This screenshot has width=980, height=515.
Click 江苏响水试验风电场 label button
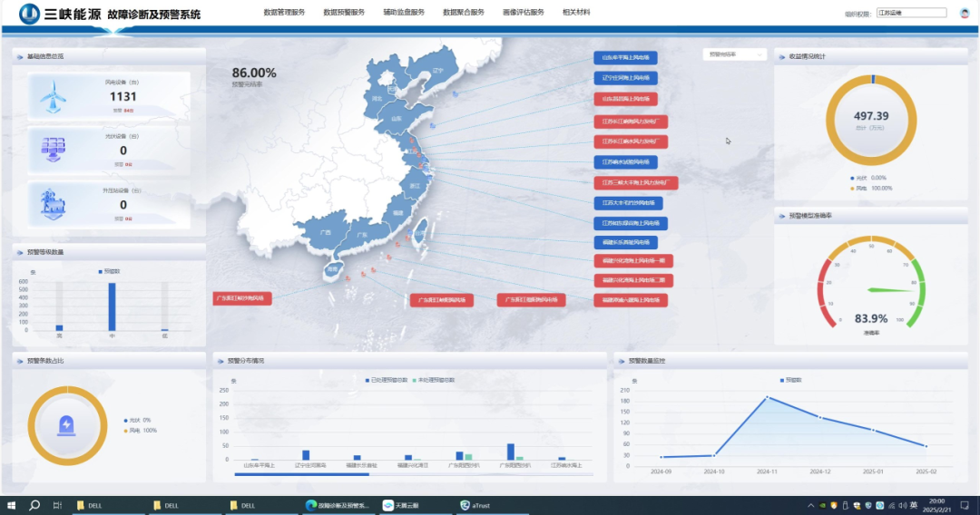tap(625, 162)
